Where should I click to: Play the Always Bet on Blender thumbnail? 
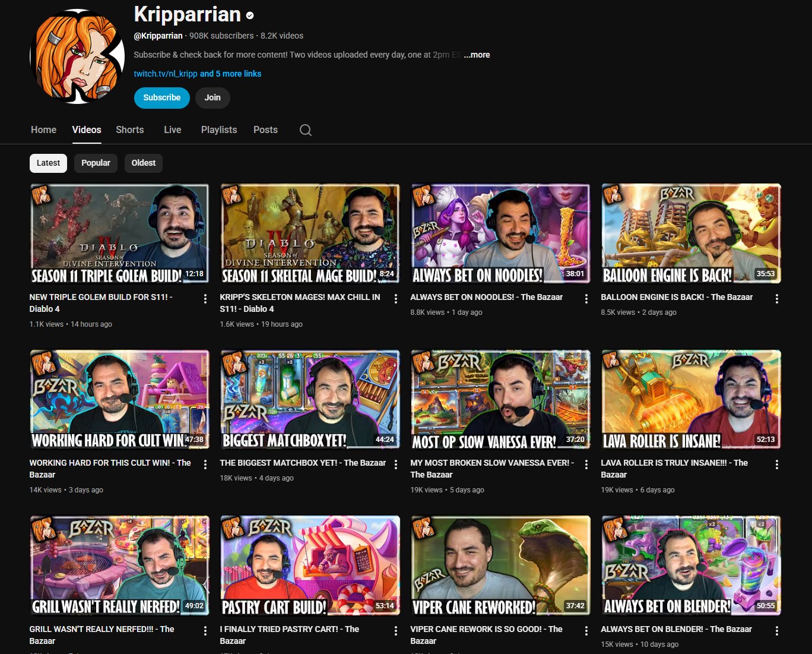point(691,566)
